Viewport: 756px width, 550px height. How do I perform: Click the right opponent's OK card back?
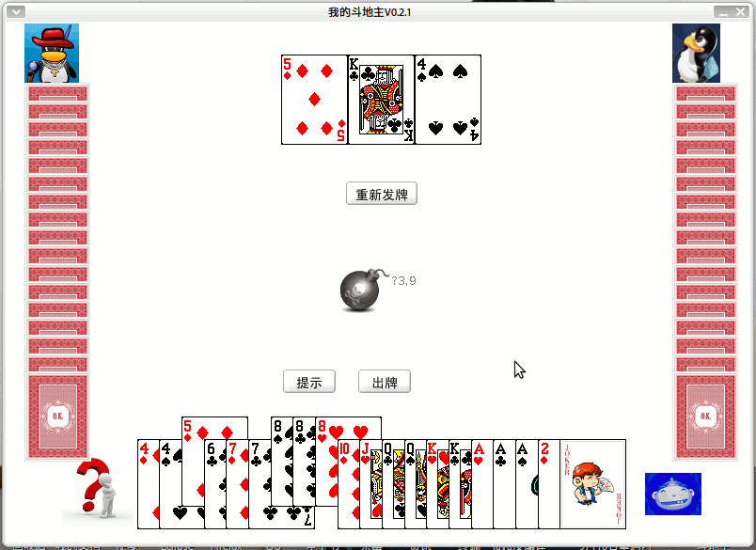[x=705, y=416]
